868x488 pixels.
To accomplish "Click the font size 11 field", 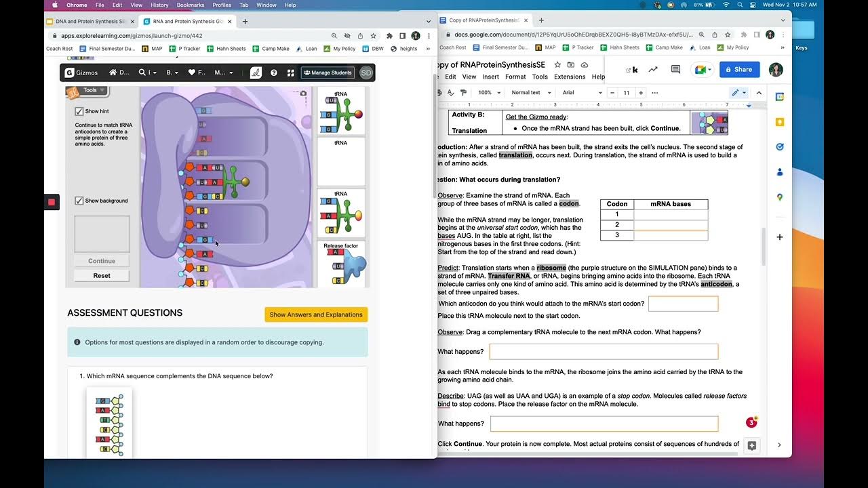I will (x=626, y=92).
